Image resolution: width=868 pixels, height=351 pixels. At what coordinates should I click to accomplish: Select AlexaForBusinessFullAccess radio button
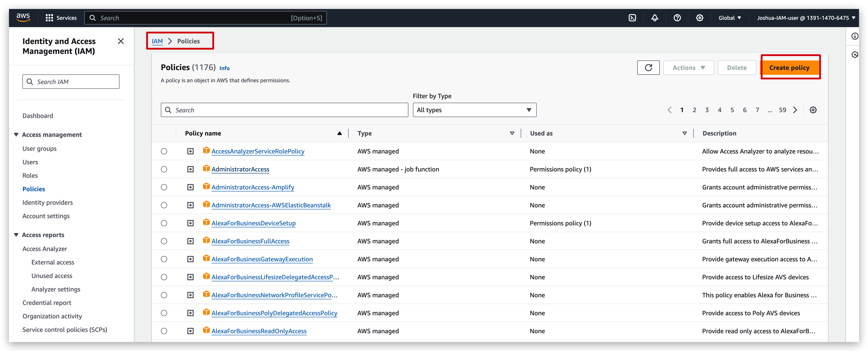pos(164,241)
